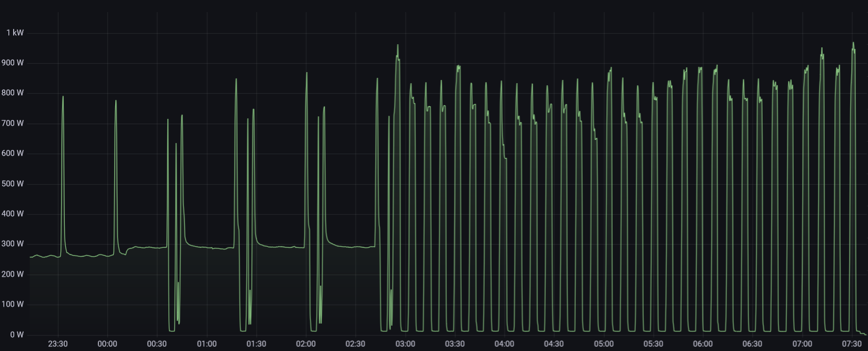The image size is (868, 351).
Task: Click the 1 kW y-axis label
Action: (x=15, y=33)
